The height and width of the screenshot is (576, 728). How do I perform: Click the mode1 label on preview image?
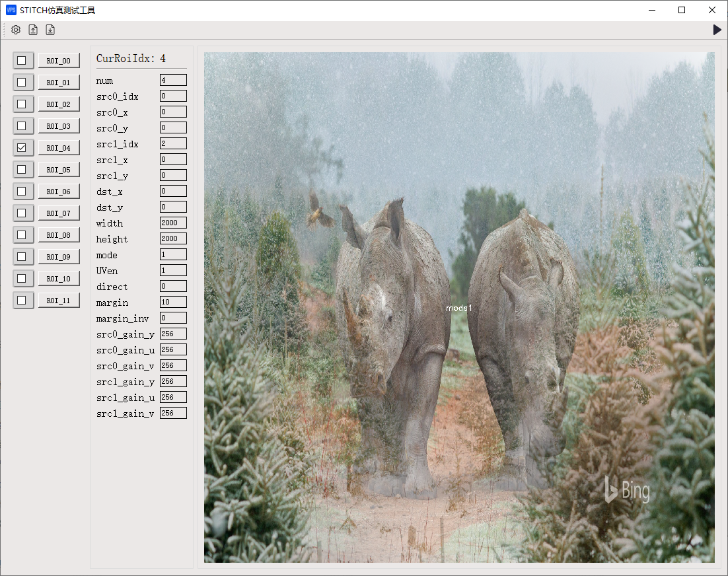(458, 308)
